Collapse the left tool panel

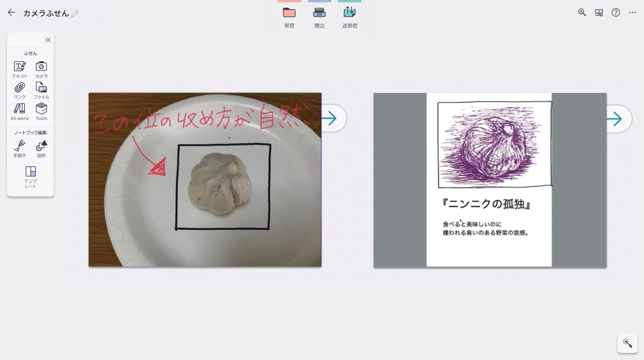[48, 40]
